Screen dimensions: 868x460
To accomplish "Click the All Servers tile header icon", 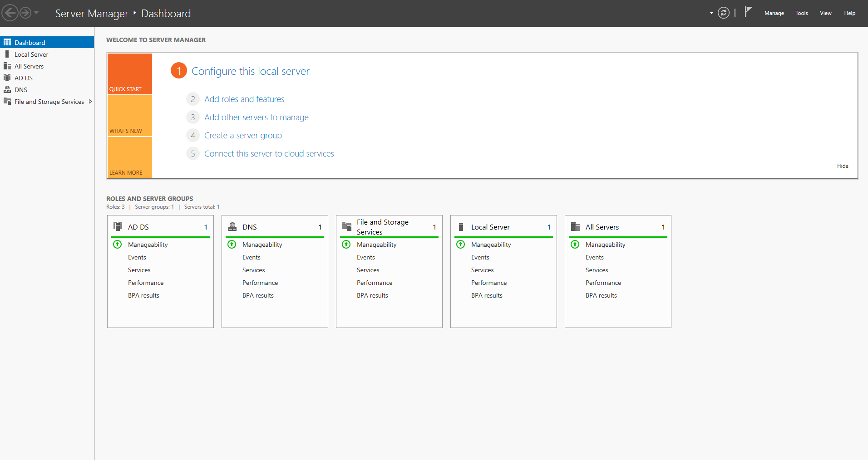I will click(x=576, y=226).
